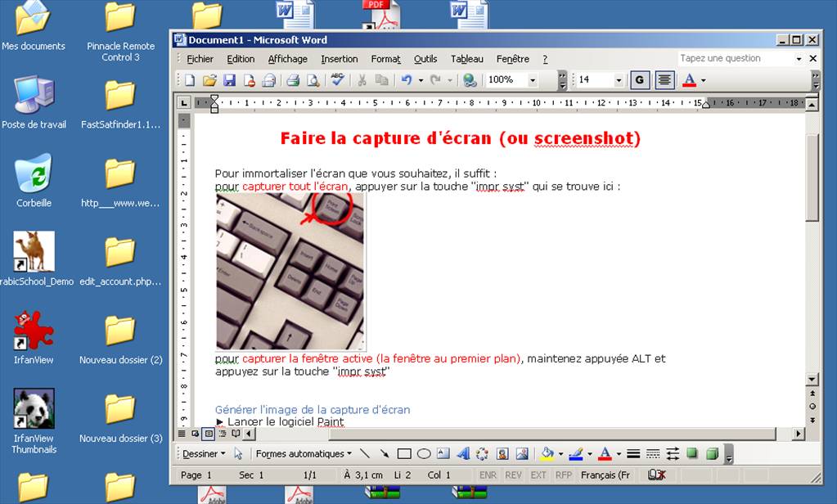Open the Edition menu
Screen dimensions: 837x504
(x=241, y=59)
